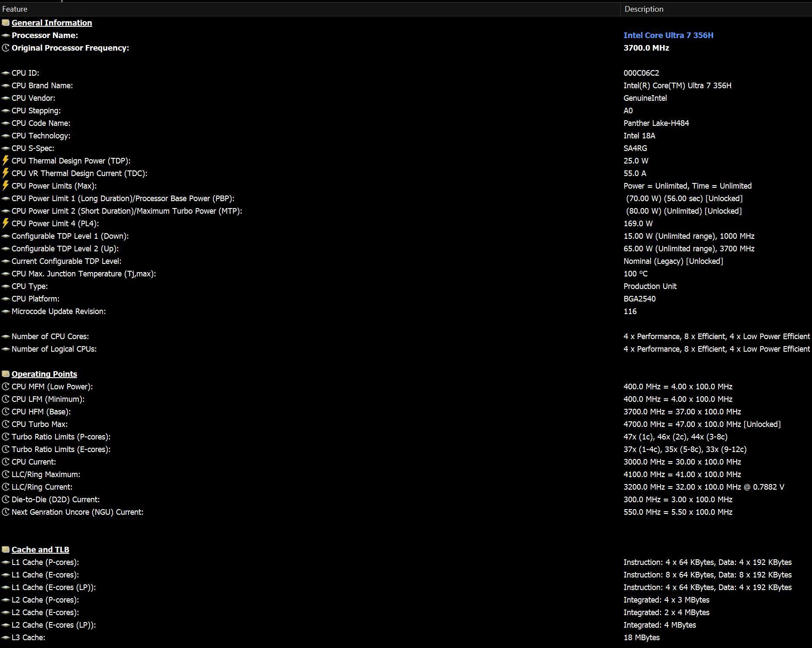
Task: Click the Production Unit value
Action: [x=650, y=286]
